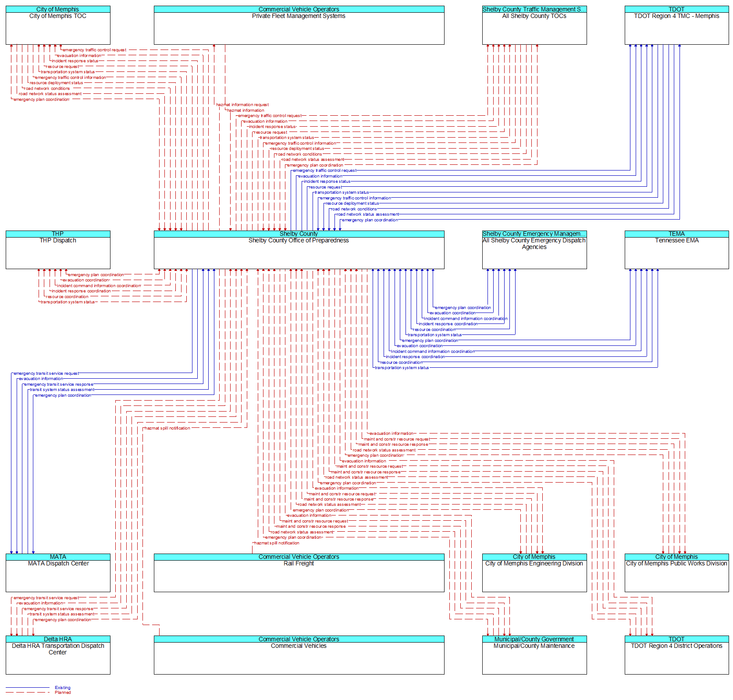The height and width of the screenshot is (700, 733).
Task: Select the THP Dispatch node
Action: click(58, 250)
